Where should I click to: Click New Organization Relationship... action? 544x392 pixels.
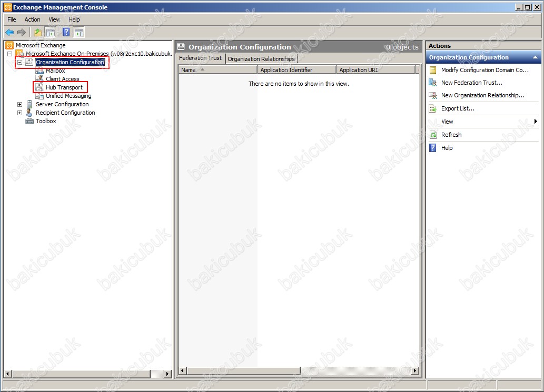coord(483,95)
